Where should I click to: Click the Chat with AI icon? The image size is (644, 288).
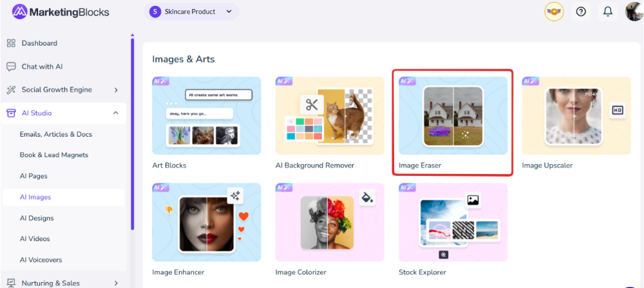pos(11,66)
